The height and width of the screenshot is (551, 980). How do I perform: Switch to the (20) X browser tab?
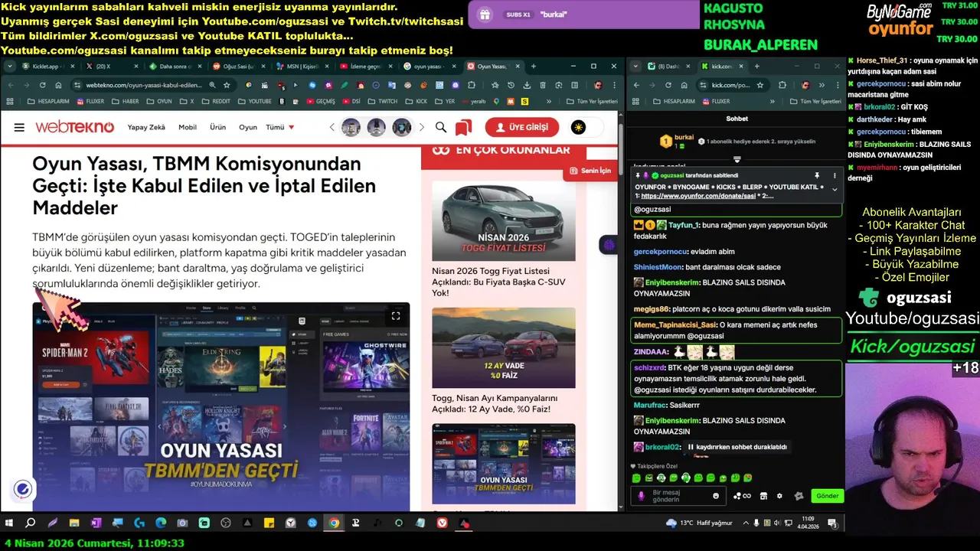tap(113, 67)
